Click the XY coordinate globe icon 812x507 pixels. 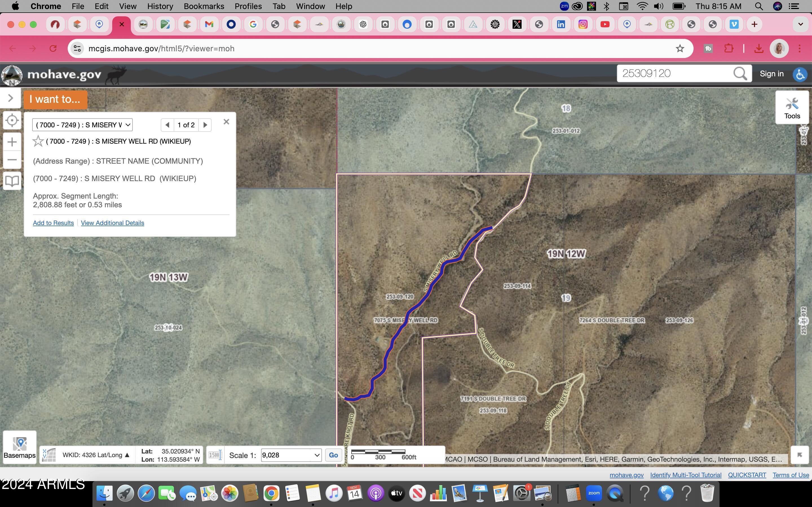tap(49, 455)
